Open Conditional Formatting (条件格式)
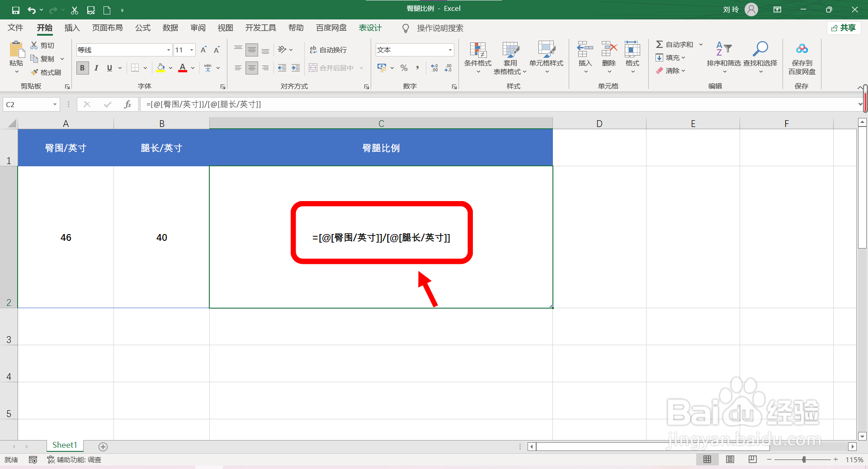Screen dimensions: 868x469 click(477, 58)
